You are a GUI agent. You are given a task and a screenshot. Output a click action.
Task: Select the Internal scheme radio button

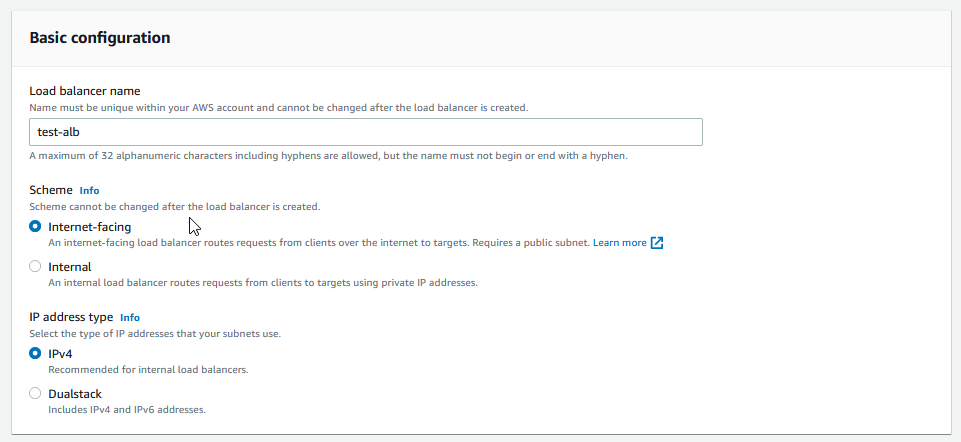click(36, 267)
